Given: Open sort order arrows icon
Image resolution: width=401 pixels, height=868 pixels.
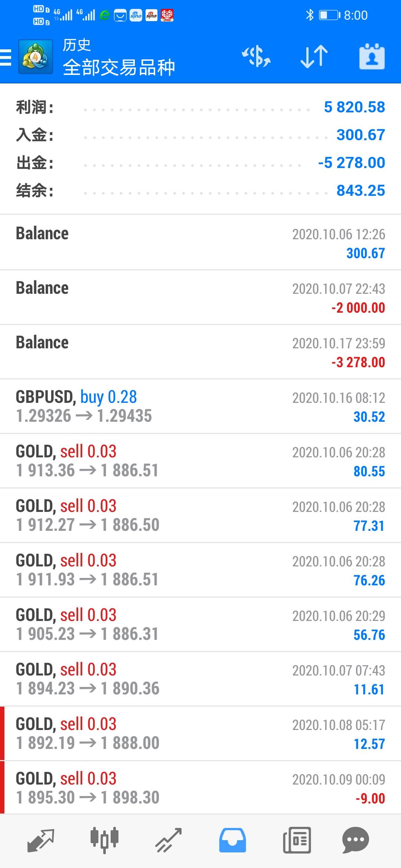Looking at the screenshot, I should (314, 57).
